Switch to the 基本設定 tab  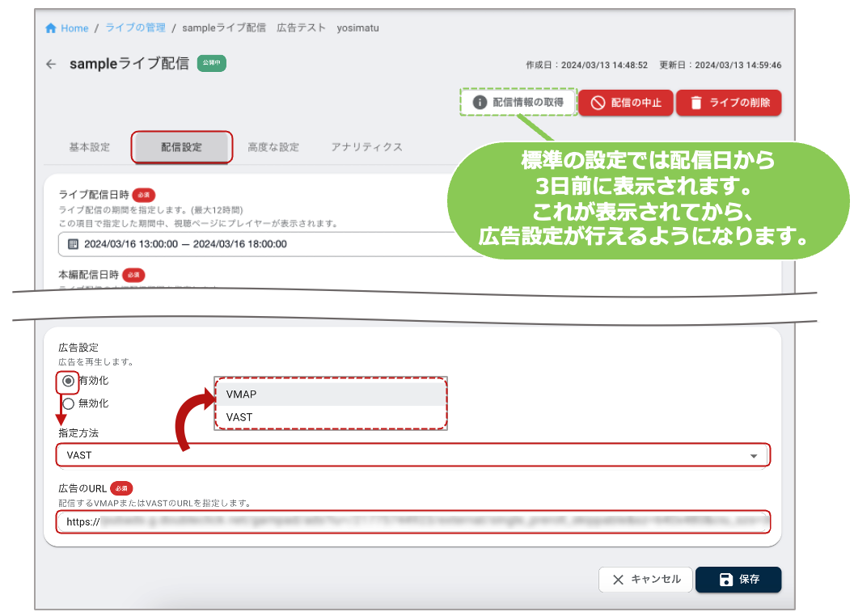(x=88, y=146)
